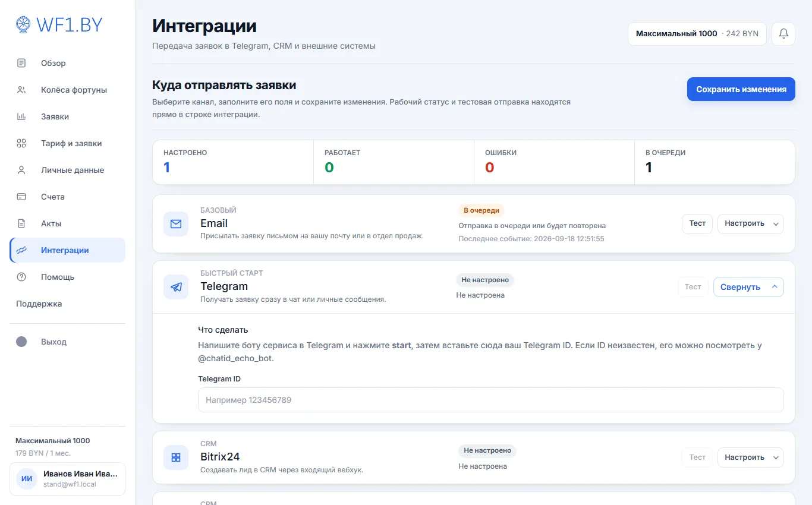The image size is (812, 505).
Task: Click the Telegram ID input field
Action: pyautogui.click(x=491, y=400)
